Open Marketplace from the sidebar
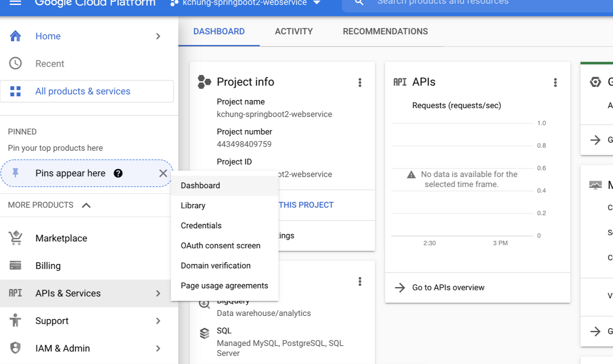 coord(61,238)
